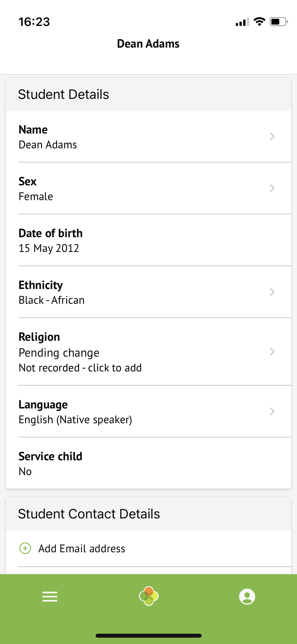
Task: Expand the Ethnicity row chevron
Action: coord(272,292)
